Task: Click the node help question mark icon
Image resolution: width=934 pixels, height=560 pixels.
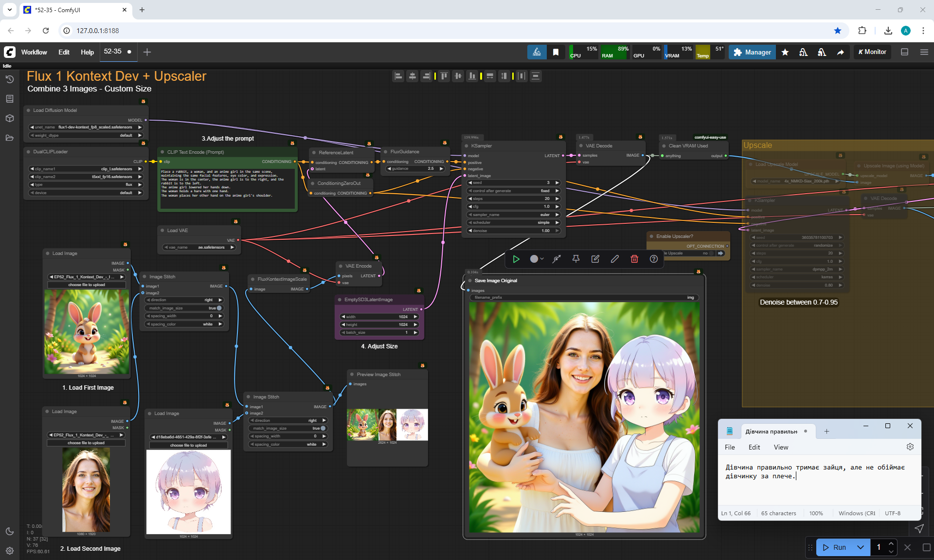Action: (654, 259)
